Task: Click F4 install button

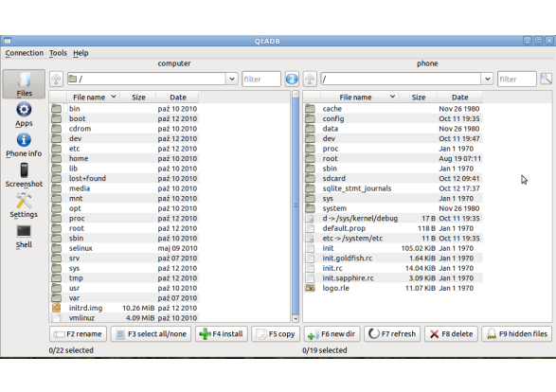Action: pyautogui.click(x=222, y=334)
